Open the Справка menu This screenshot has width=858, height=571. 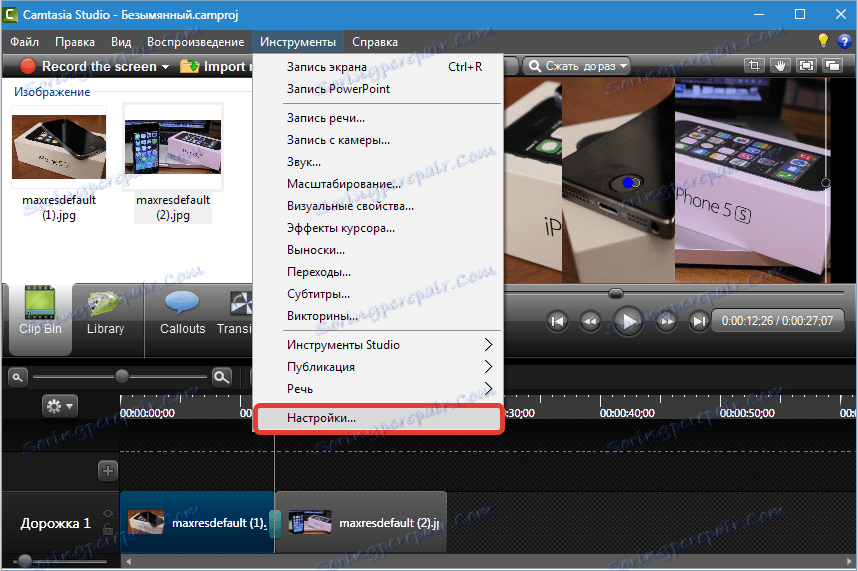pos(375,42)
